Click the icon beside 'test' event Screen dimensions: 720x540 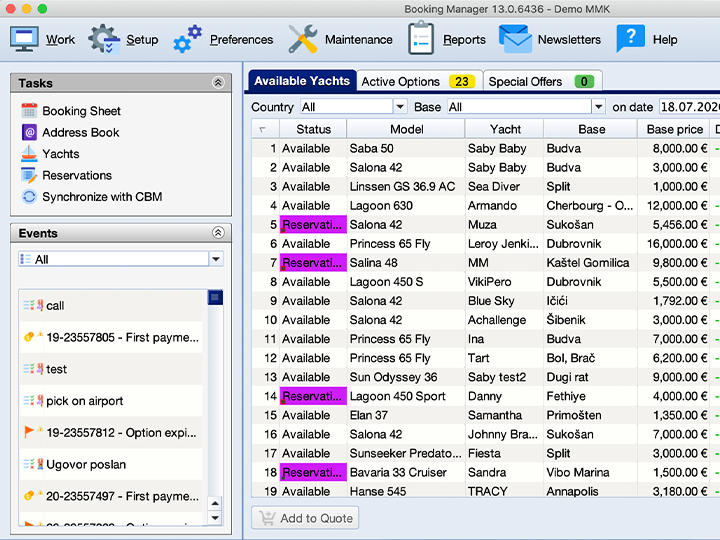pyautogui.click(x=34, y=369)
